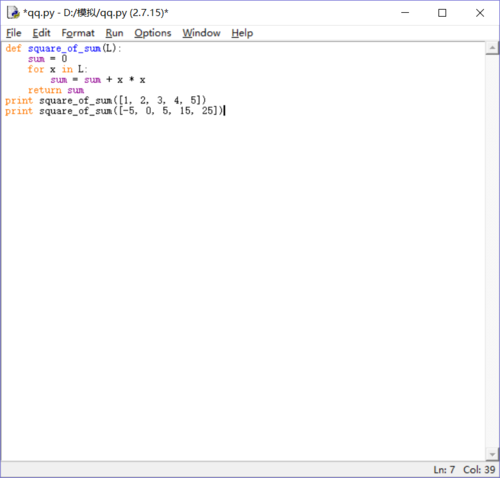Close the qq.py editor window
This screenshot has width=500, height=478.
pos(480,13)
